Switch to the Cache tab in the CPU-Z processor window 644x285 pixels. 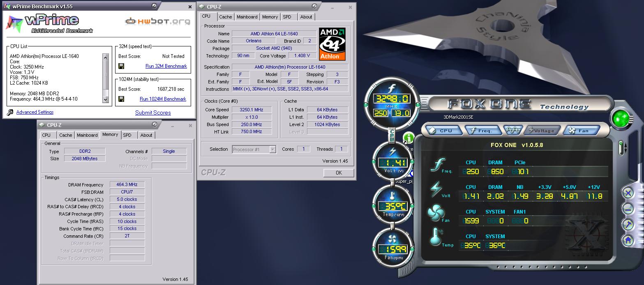[x=225, y=17]
